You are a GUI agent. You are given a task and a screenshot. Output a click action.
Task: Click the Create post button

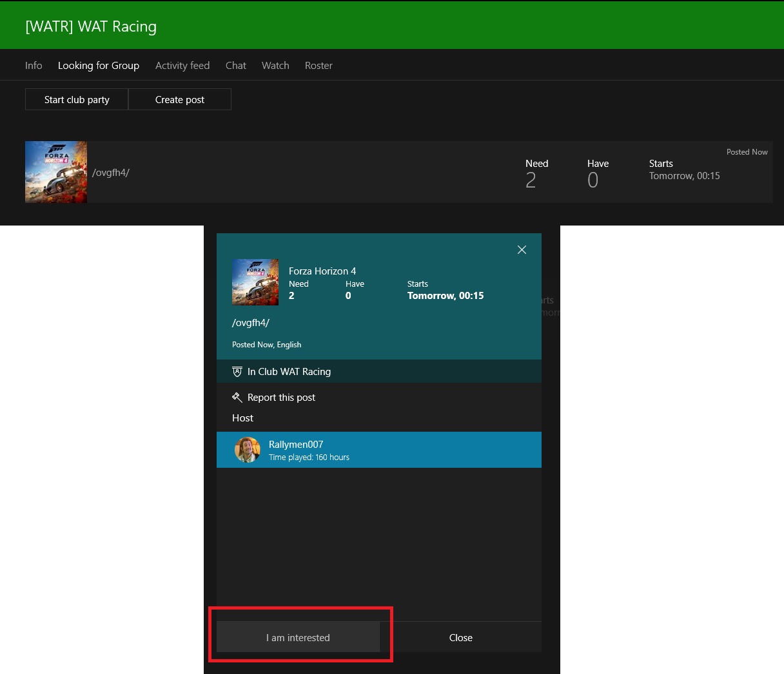coord(180,100)
